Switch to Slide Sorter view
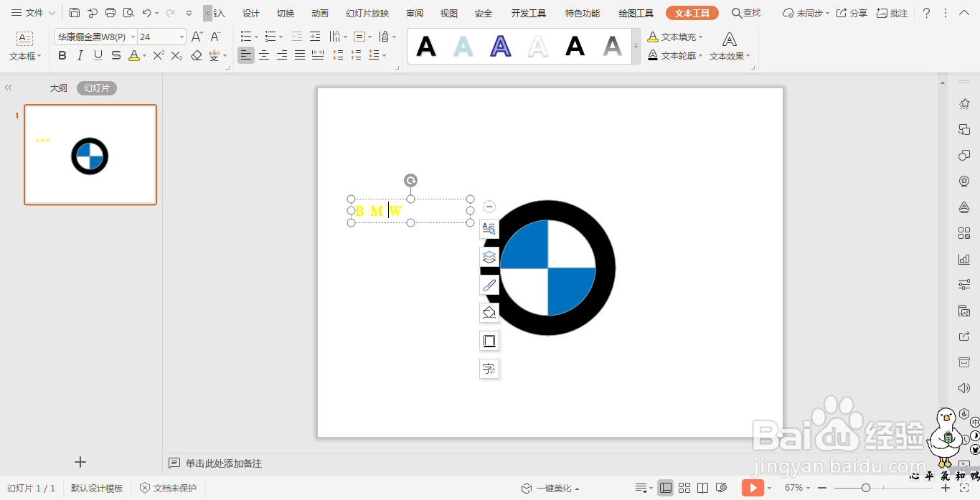Image resolution: width=980 pixels, height=500 pixels. click(684, 488)
